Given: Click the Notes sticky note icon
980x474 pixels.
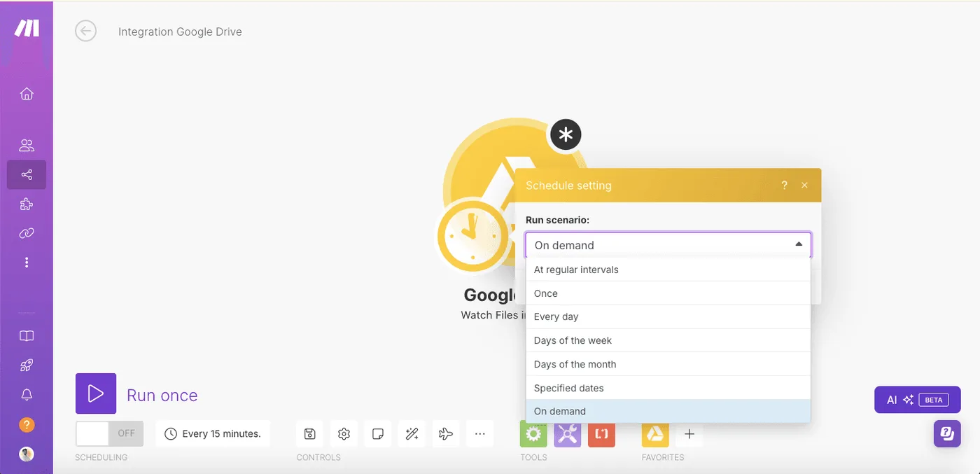Looking at the screenshot, I should click(378, 434).
